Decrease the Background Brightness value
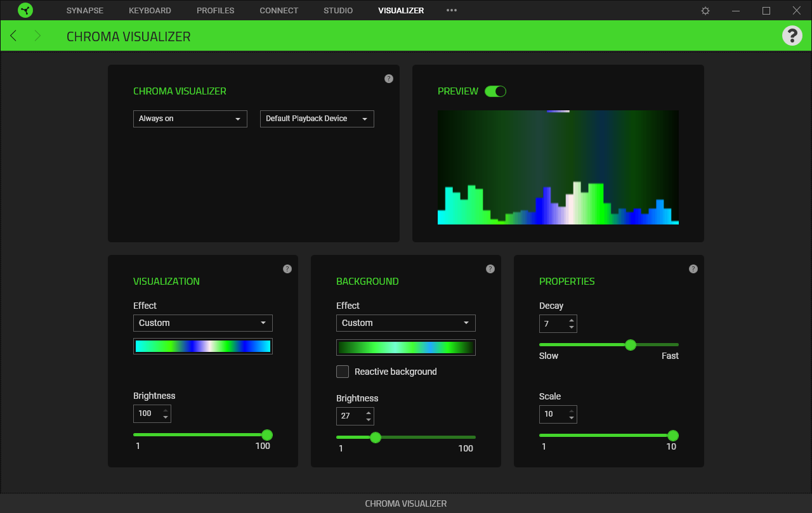This screenshot has width=812, height=513. (x=369, y=420)
